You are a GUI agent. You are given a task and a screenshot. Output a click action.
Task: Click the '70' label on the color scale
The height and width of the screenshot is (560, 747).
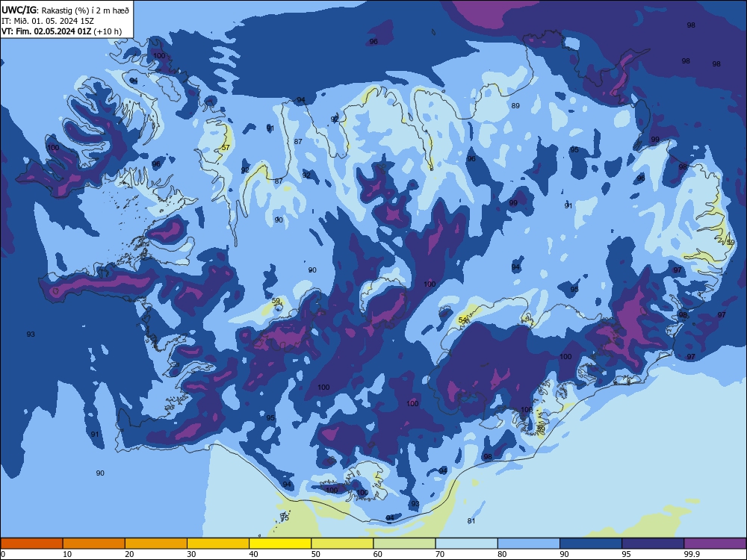(440, 554)
